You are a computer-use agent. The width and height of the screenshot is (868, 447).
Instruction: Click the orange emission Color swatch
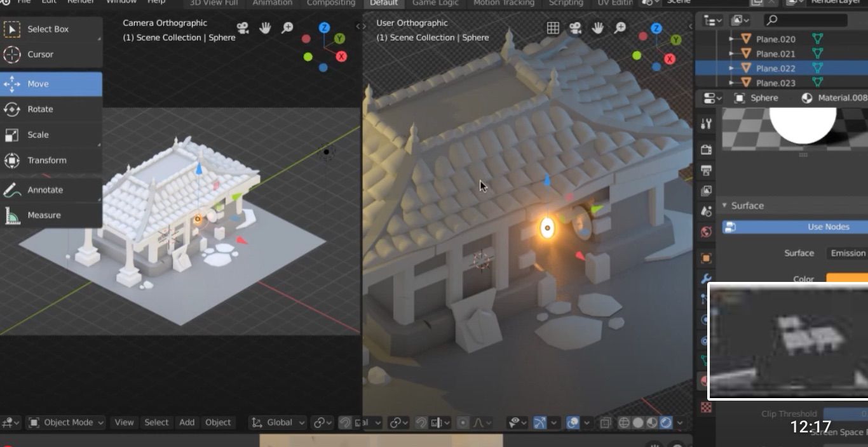(847, 278)
